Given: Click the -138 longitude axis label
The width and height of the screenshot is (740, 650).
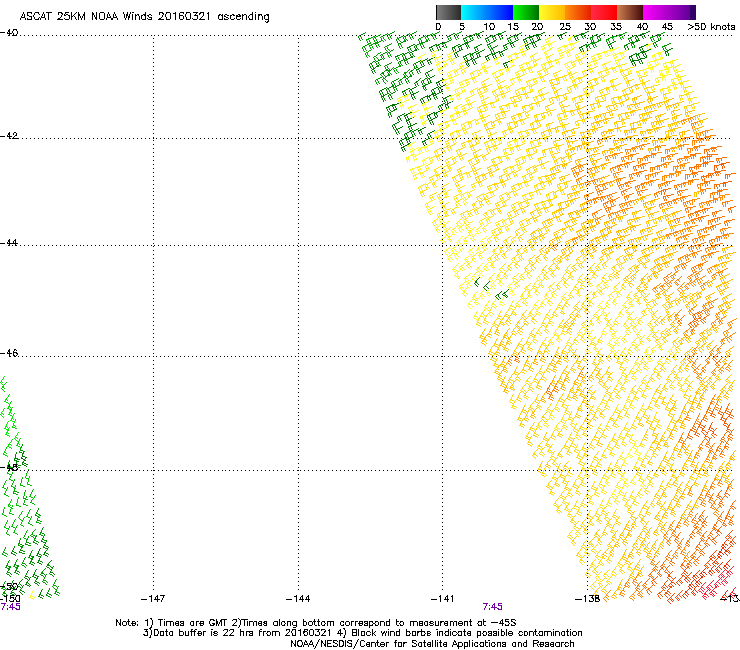Looking at the screenshot, I should click(x=587, y=599).
